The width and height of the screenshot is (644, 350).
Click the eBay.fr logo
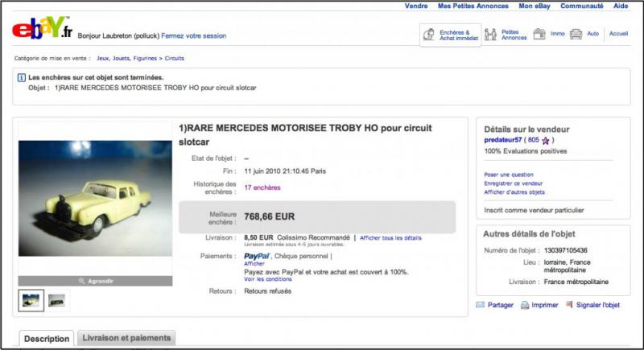coord(43,28)
